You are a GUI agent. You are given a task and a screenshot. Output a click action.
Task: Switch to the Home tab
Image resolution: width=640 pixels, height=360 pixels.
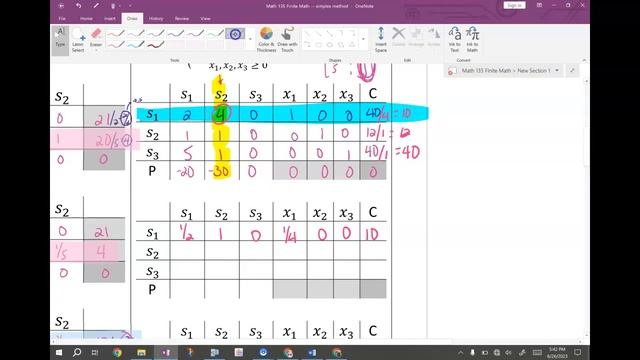pyautogui.click(x=86, y=18)
